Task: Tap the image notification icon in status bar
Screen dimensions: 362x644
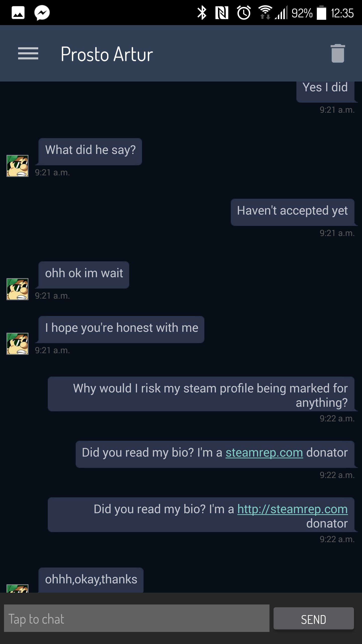Action: pos(18,13)
